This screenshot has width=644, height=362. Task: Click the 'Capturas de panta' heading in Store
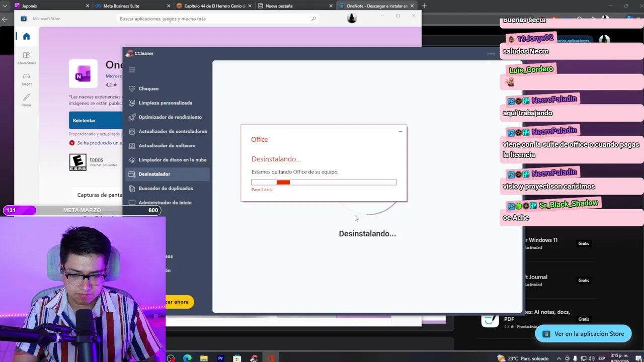point(100,195)
